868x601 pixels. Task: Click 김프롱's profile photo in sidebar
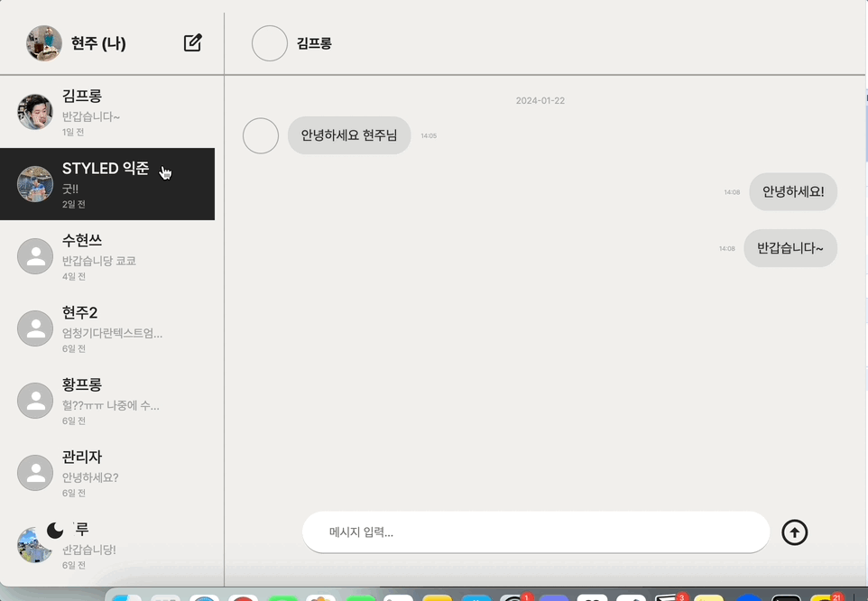tap(35, 112)
